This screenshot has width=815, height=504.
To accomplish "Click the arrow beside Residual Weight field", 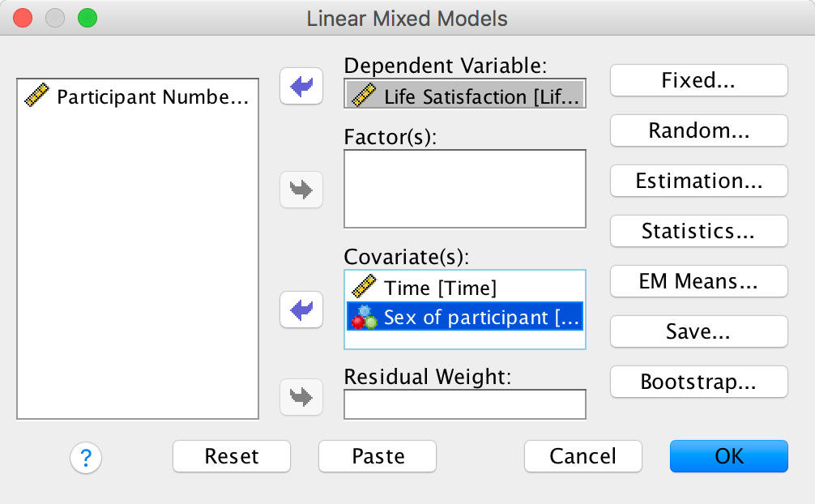I will pos(301,397).
